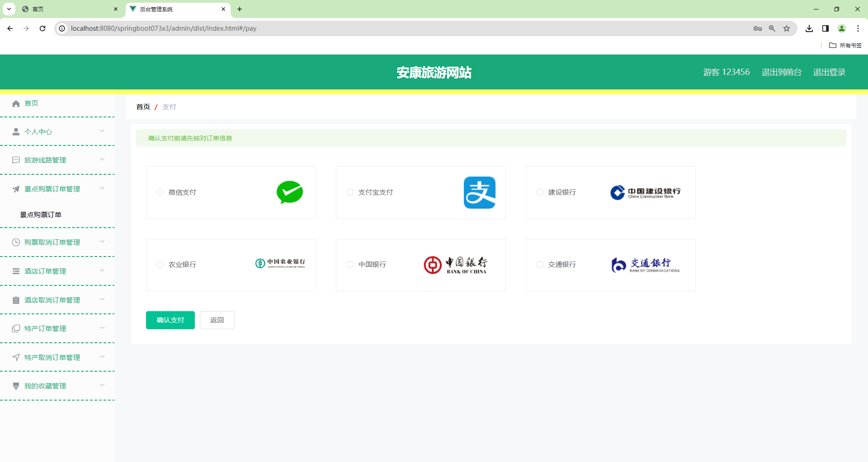The image size is (868, 462).
Task: Expand 旅游线路管理 with its chevron
Action: click(102, 159)
